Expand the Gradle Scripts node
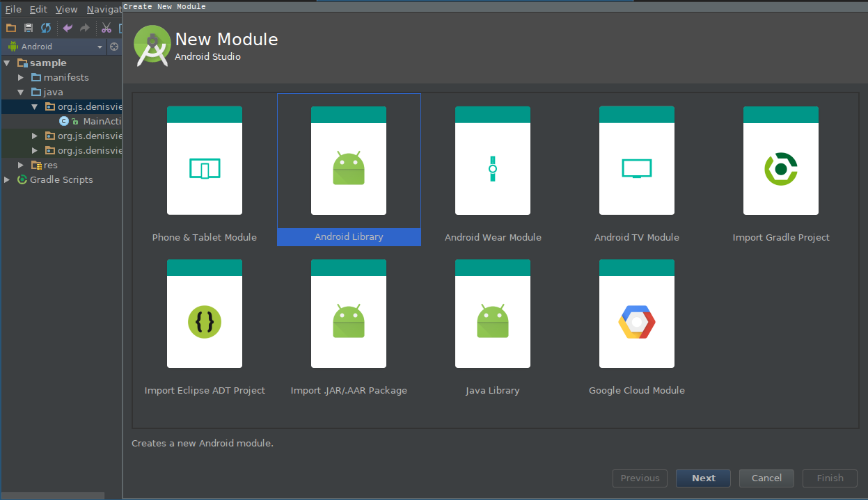 click(x=6, y=179)
